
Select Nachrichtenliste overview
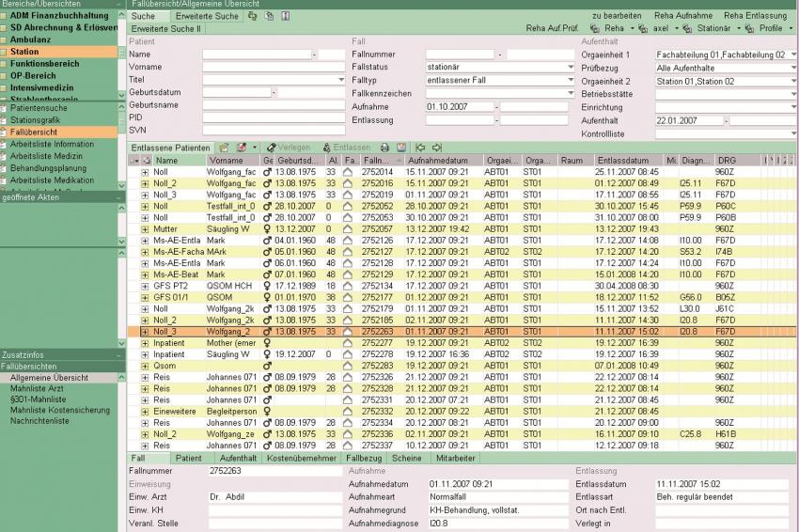[39, 421]
